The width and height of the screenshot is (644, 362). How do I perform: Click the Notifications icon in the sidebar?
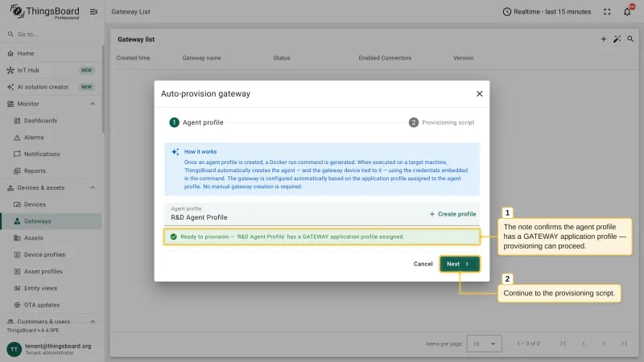[17, 154]
